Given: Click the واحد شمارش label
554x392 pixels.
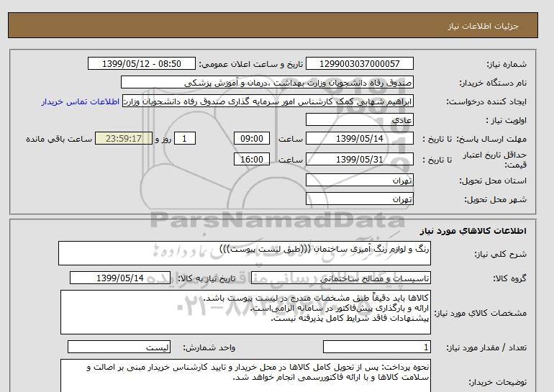Looking at the screenshot, I should (209, 347).
